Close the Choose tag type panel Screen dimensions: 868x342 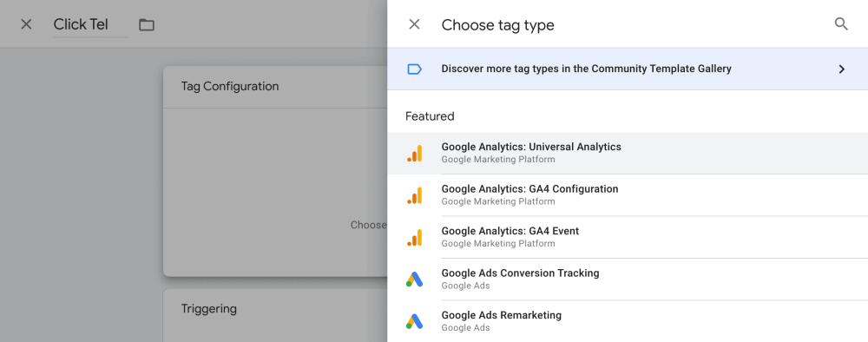coord(414,24)
